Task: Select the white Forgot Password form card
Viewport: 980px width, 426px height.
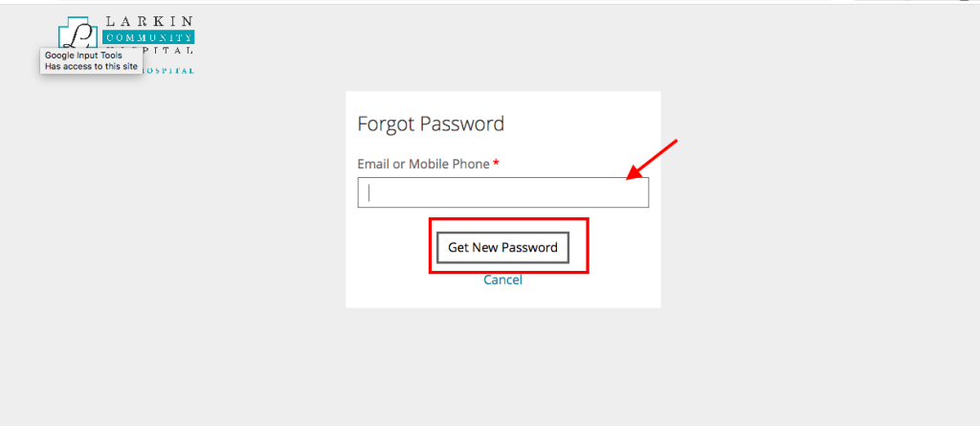Action: (503, 199)
